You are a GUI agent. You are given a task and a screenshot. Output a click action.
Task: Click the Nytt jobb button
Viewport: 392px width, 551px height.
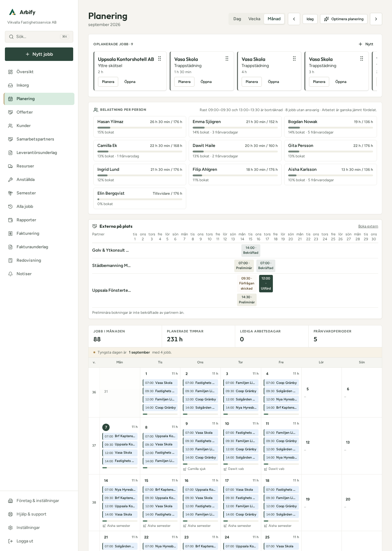pos(39,54)
